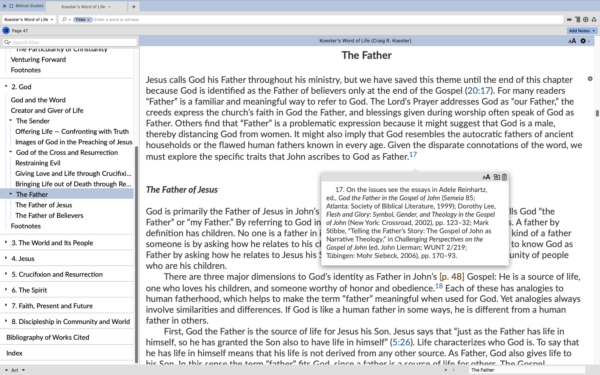Open the 20:17 verse link

click(479, 91)
